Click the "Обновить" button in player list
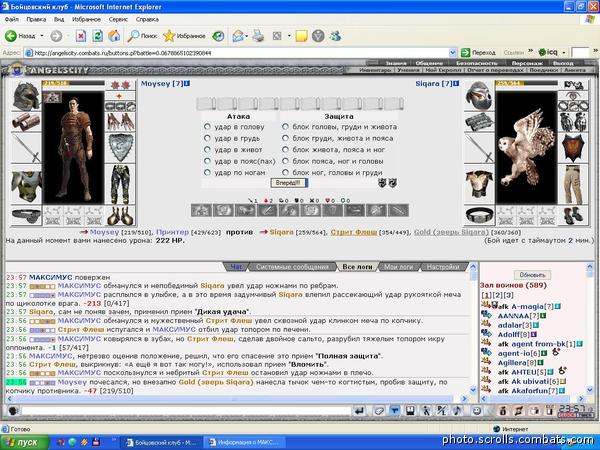This screenshot has width=600, height=450. tap(532, 275)
